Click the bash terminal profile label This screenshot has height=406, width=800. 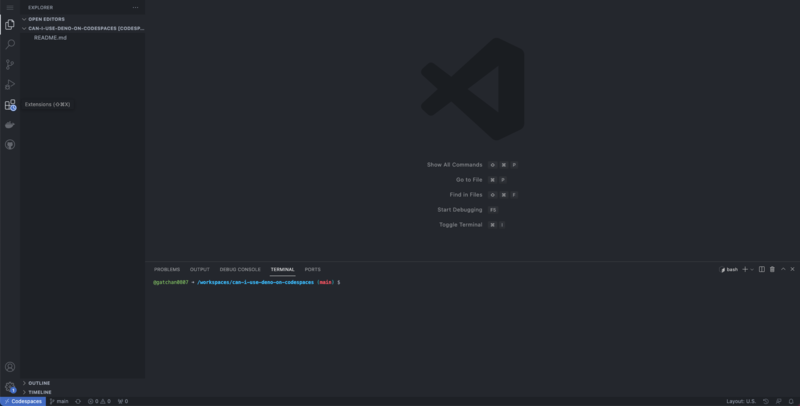729,269
